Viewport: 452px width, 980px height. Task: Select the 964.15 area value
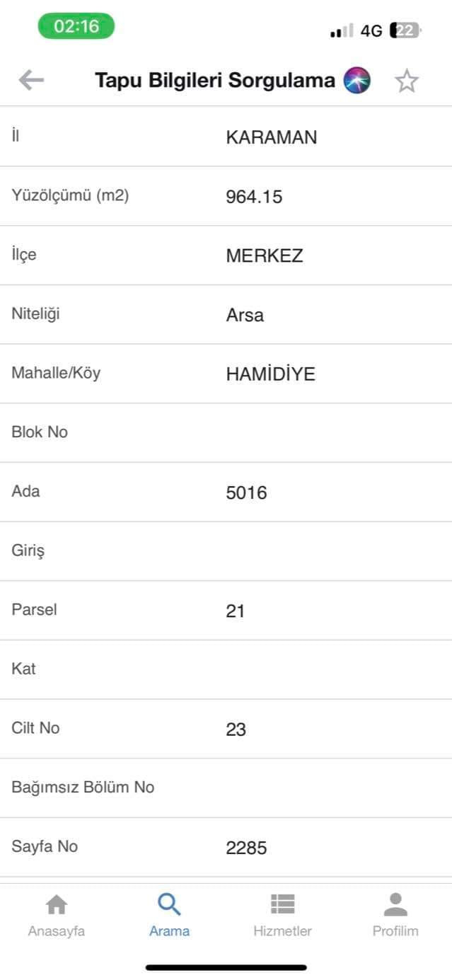254,197
